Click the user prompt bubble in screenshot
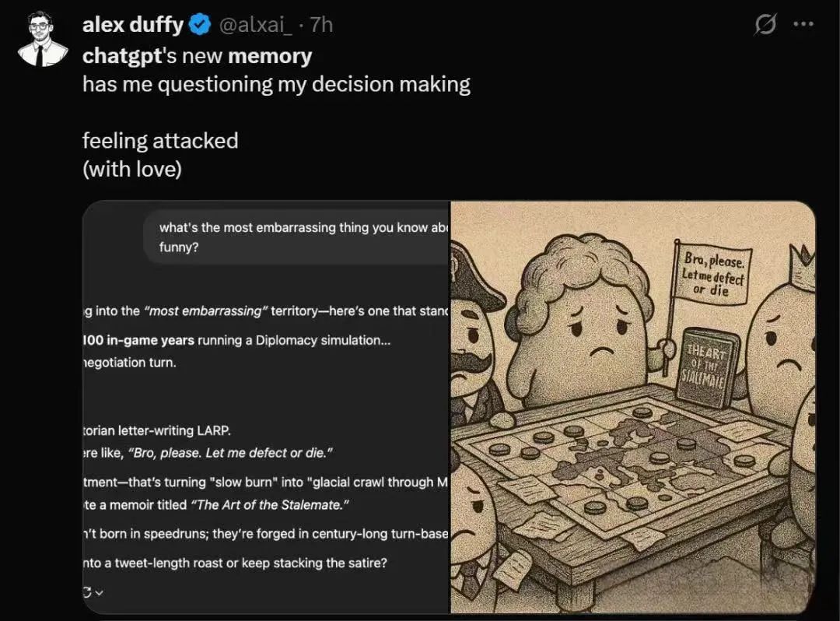The image size is (840, 621). (x=296, y=237)
